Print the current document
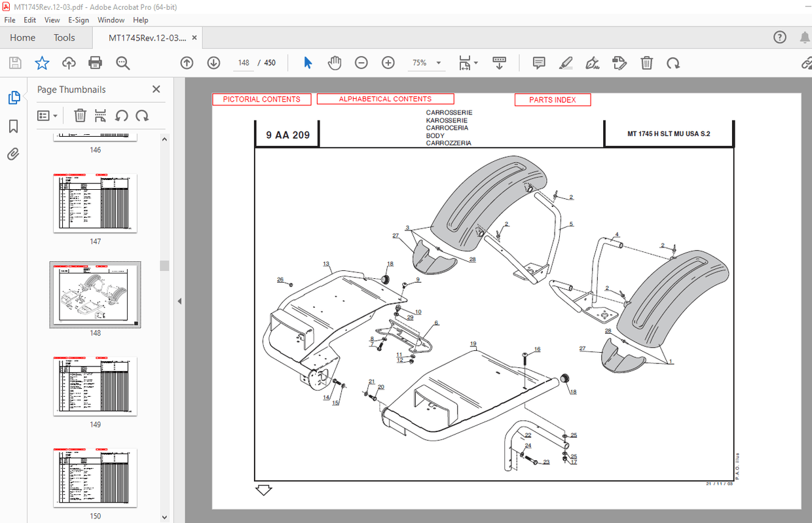This screenshot has height=523, width=812. (96, 63)
